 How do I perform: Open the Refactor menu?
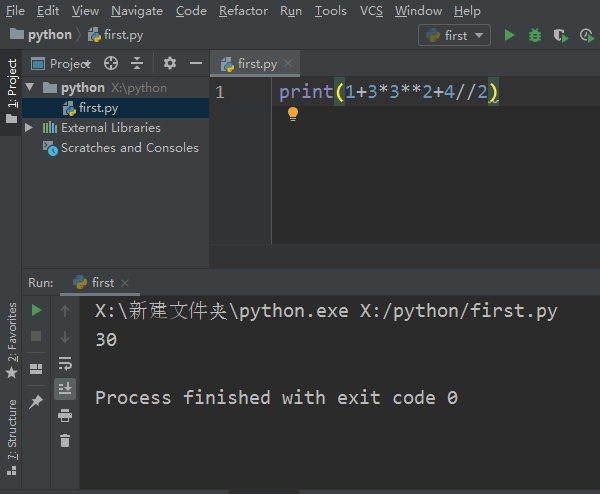tap(243, 11)
